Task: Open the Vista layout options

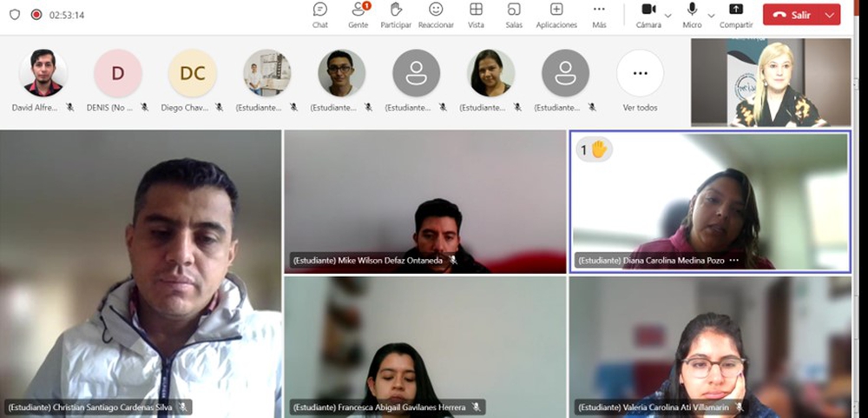Action: coord(476,15)
